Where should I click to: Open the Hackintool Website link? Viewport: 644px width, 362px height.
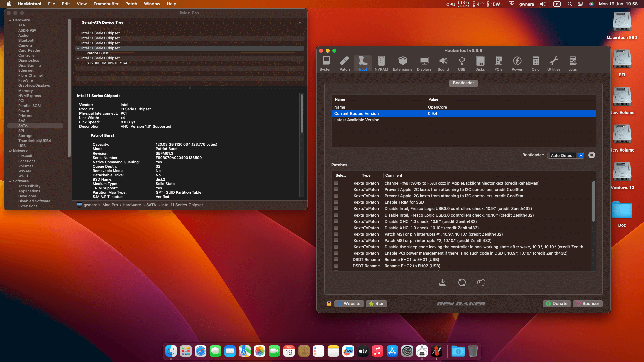(349, 303)
